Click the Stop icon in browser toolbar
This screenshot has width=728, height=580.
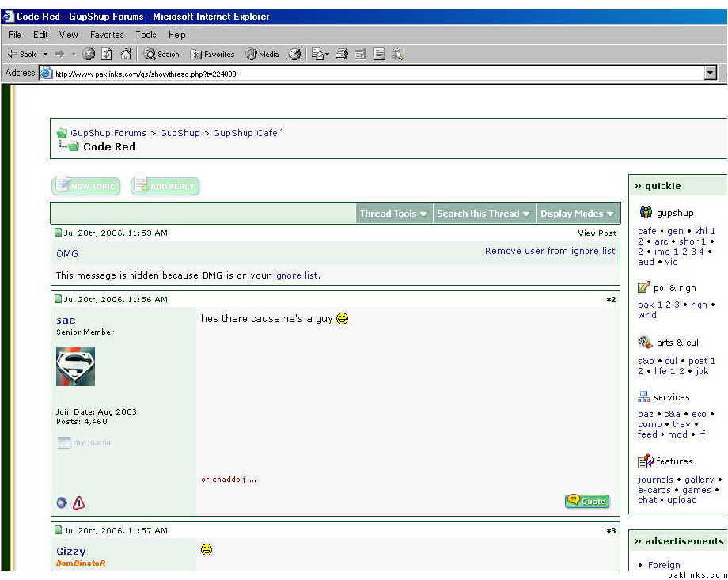89,55
